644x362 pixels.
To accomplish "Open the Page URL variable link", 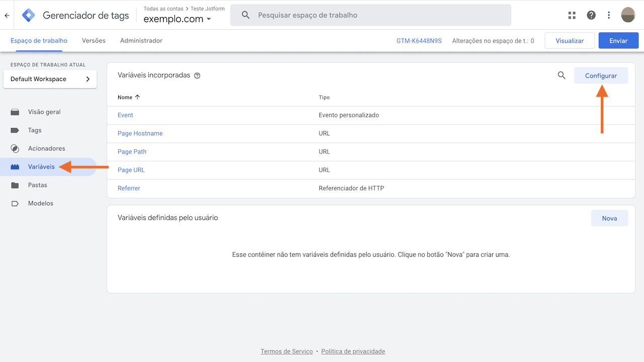I will (131, 169).
